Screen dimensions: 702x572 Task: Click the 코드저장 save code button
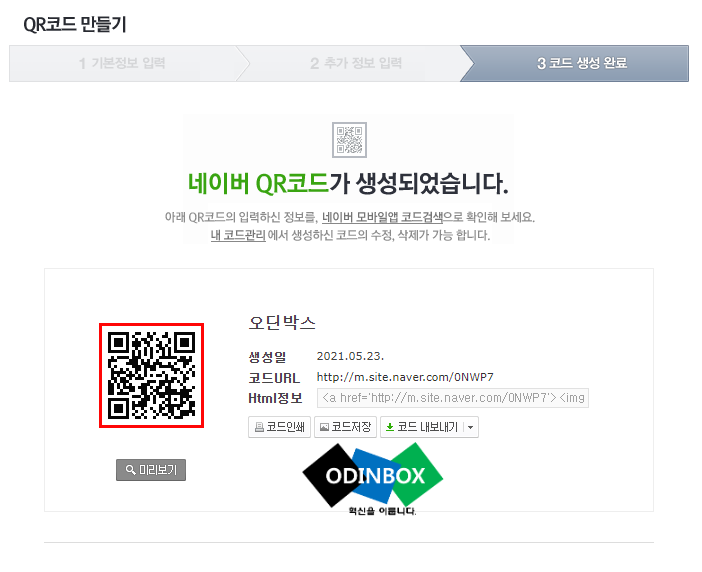[345, 427]
